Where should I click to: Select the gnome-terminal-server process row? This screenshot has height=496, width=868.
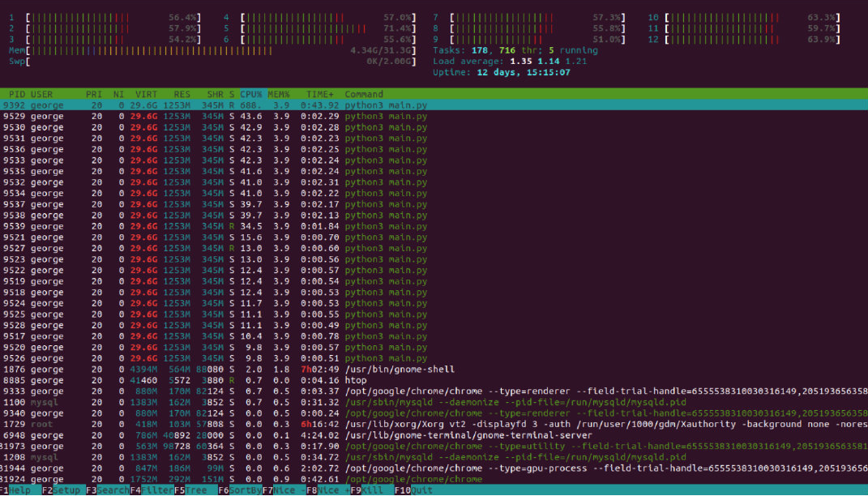pyautogui.click(x=434, y=435)
